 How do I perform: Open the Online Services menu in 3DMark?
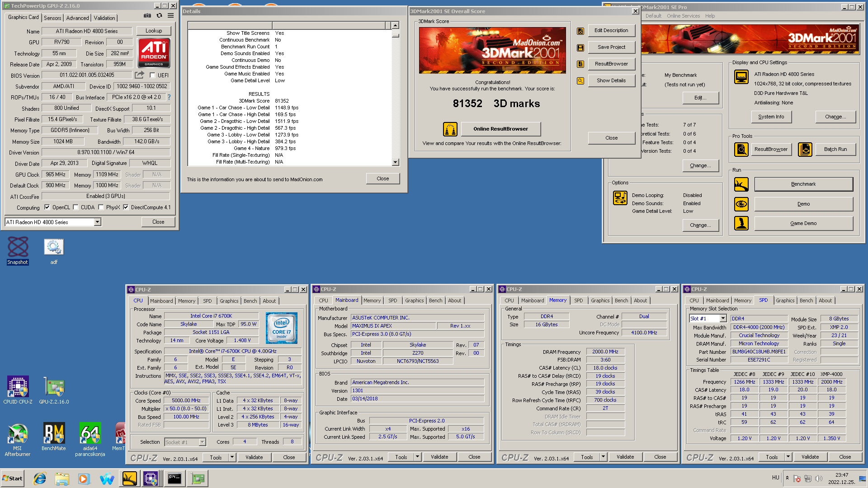click(x=683, y=16)
